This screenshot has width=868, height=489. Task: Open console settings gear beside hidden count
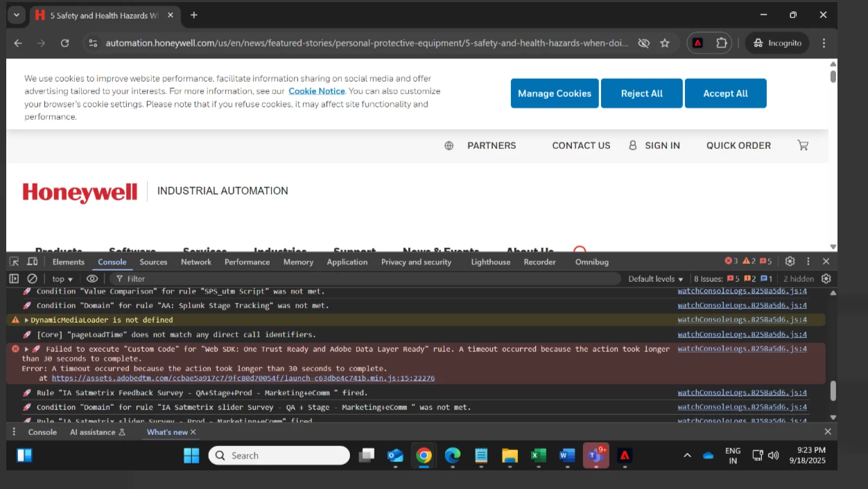826,278
